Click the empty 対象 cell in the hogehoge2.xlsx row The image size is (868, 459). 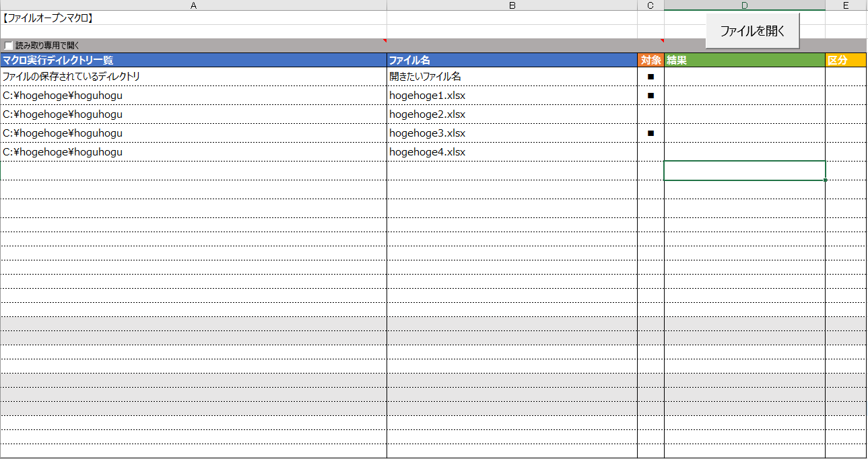[x=650, y=114]
